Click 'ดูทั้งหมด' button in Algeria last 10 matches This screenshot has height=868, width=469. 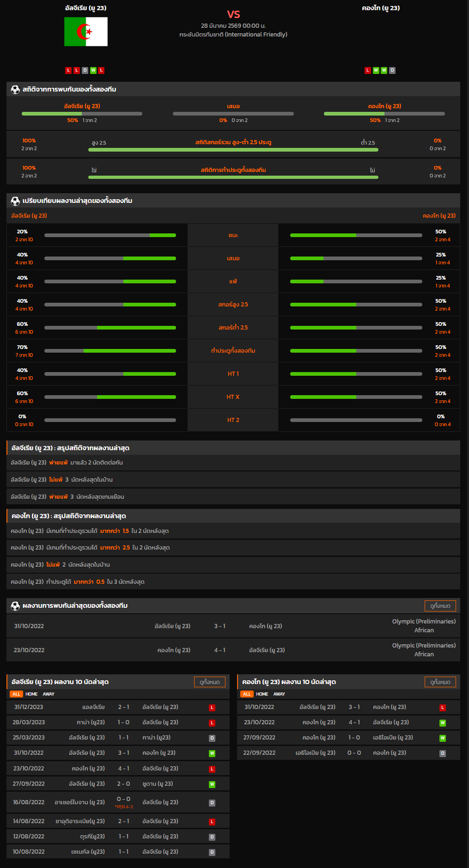click(209, 682)
